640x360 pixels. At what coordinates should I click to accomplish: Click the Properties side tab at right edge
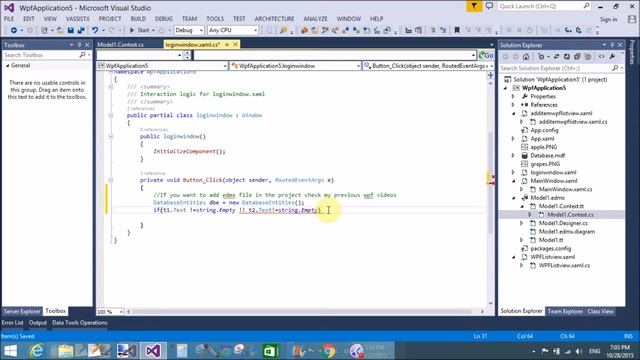[632, 52]
